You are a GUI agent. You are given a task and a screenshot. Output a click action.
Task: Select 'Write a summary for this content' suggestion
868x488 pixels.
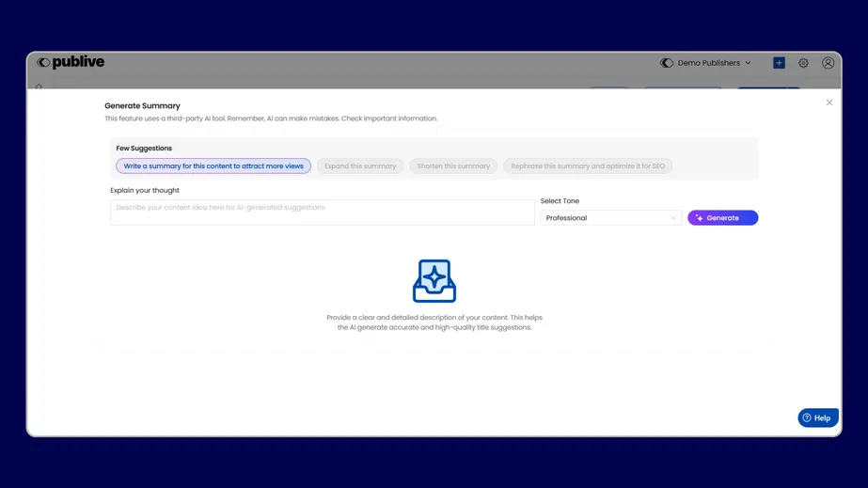pyautogui.click(x=213, y=166)
